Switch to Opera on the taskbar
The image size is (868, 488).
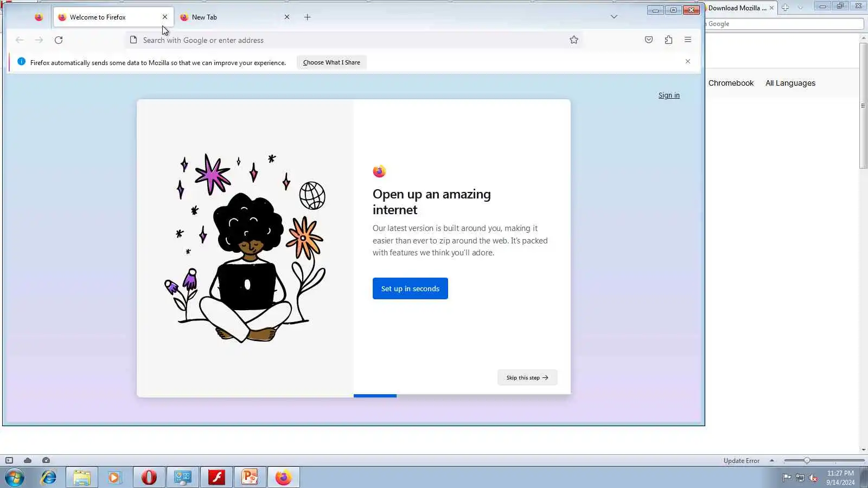tap(149, 478)
